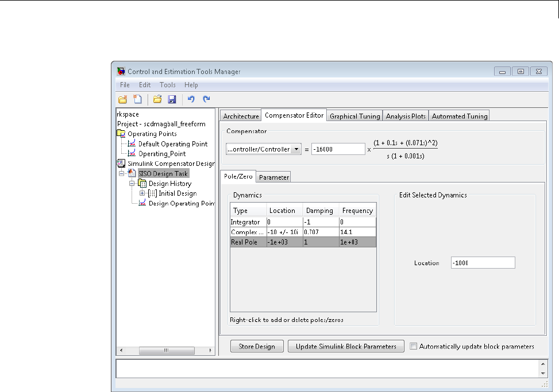The width and height of the screenshot is (559, 392).
Task: Click the Store Design button
Action: pos(257,347)
